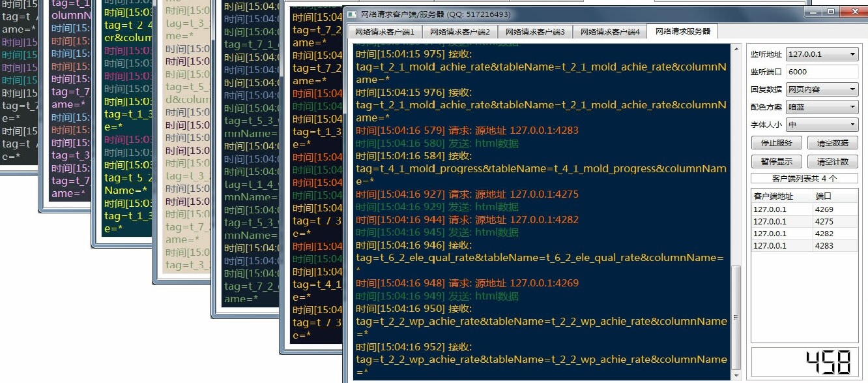868x383 pixels.
Task: Select the client row with port 4283
Action: coord(805,246)
